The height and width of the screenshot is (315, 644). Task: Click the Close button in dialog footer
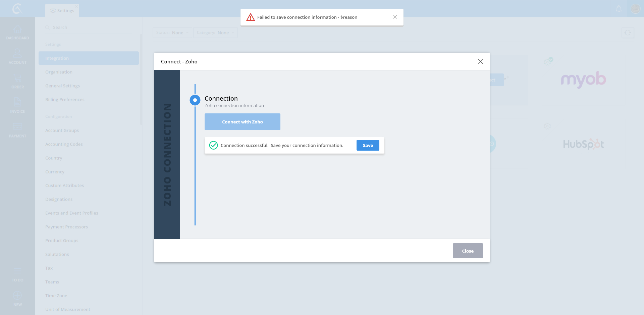(468, 251)
